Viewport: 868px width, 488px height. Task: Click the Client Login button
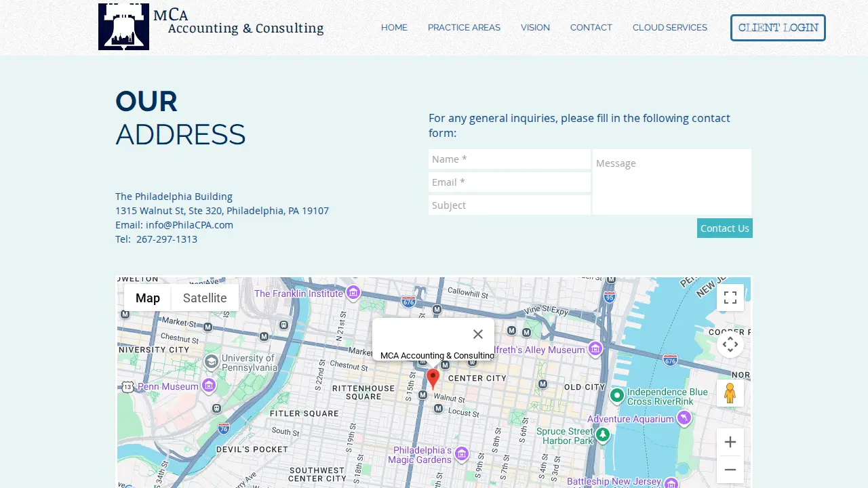(x=778, y=28)
